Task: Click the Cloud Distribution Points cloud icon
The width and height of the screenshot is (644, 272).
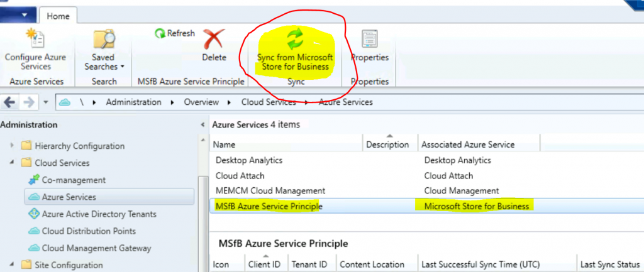Action: coord(34,231)
